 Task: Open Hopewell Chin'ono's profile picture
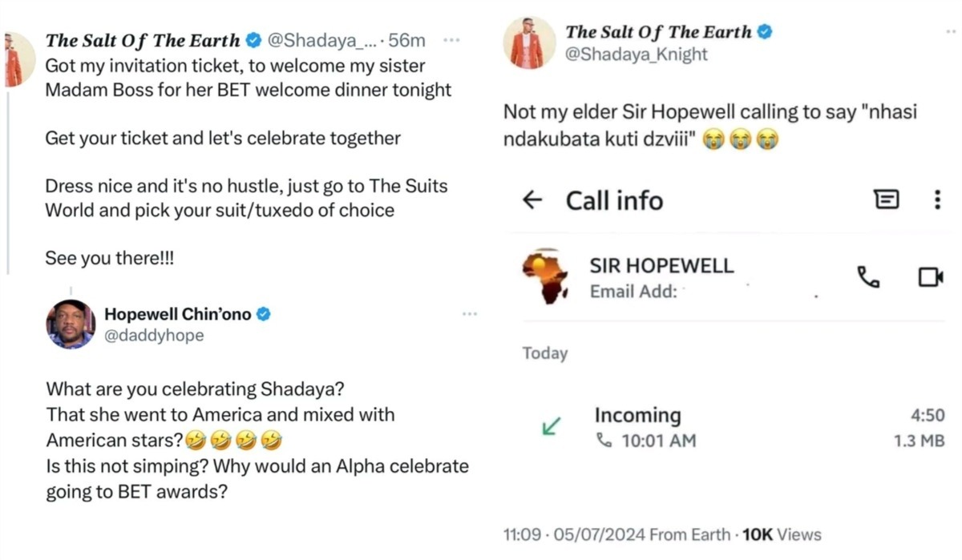(71, 324)
